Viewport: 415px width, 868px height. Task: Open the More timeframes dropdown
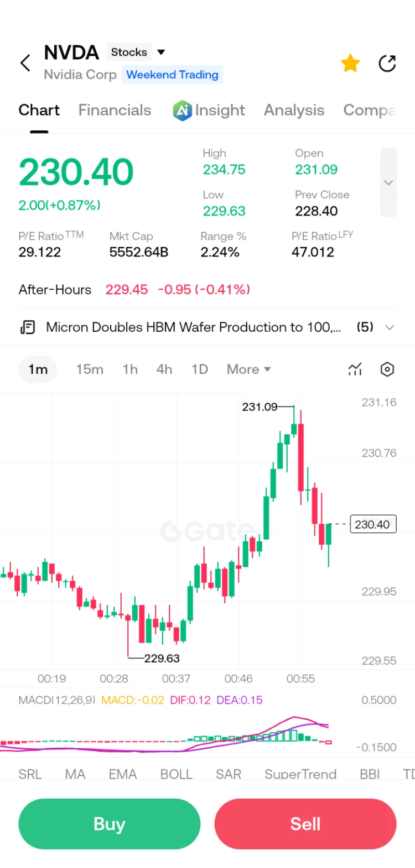coord(248,369)
